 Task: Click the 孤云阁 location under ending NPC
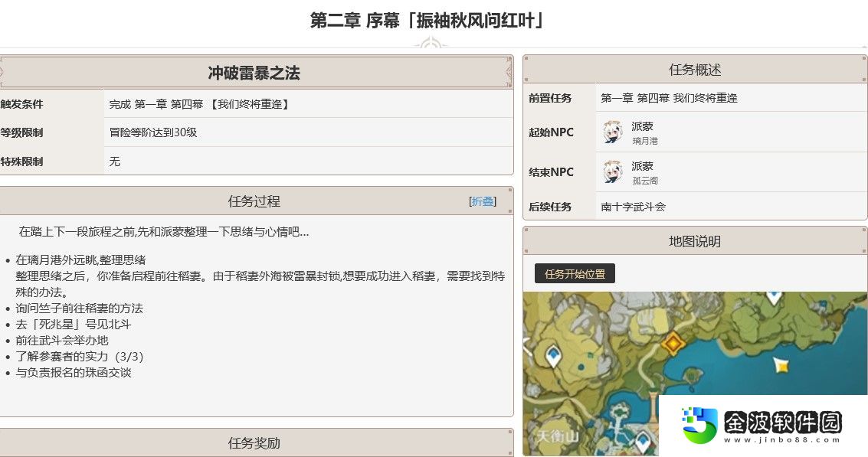(x=645, y=181)
